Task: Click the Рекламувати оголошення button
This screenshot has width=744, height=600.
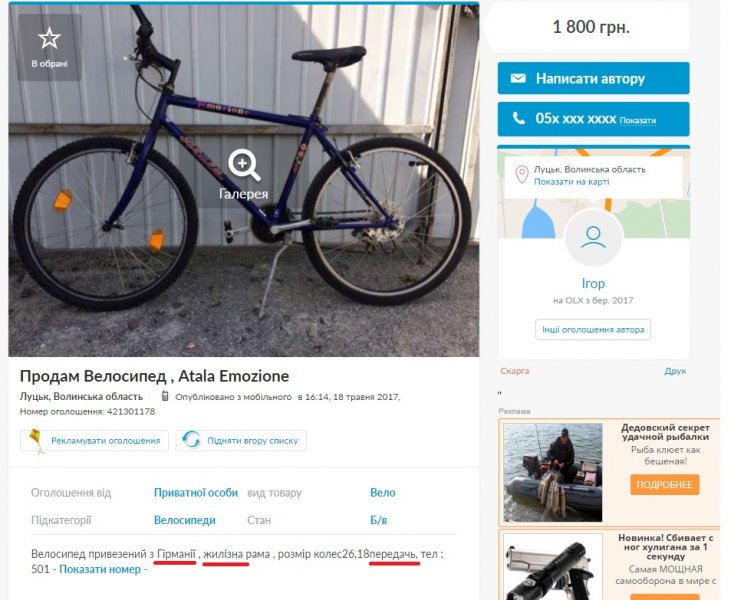Action: (105, 440)
